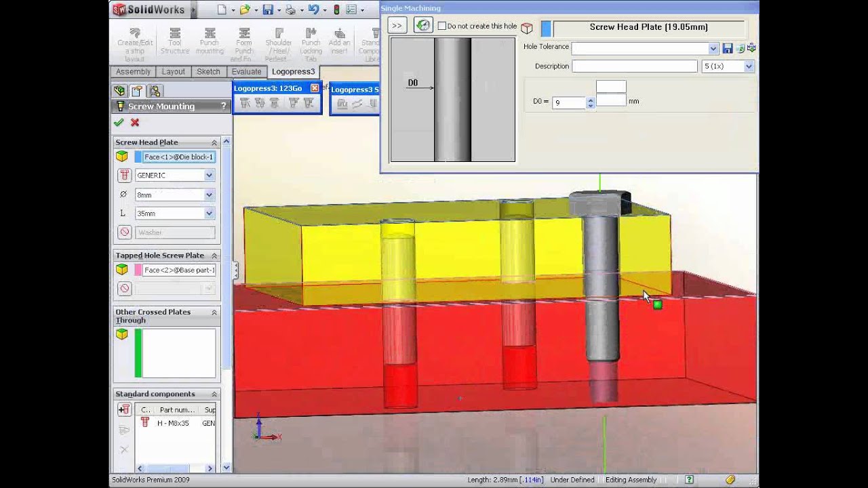Open the GENERIC screw type dropdown
Viewport: 868px width, 488px height.
pyautogui.click(x=209, y=175)
